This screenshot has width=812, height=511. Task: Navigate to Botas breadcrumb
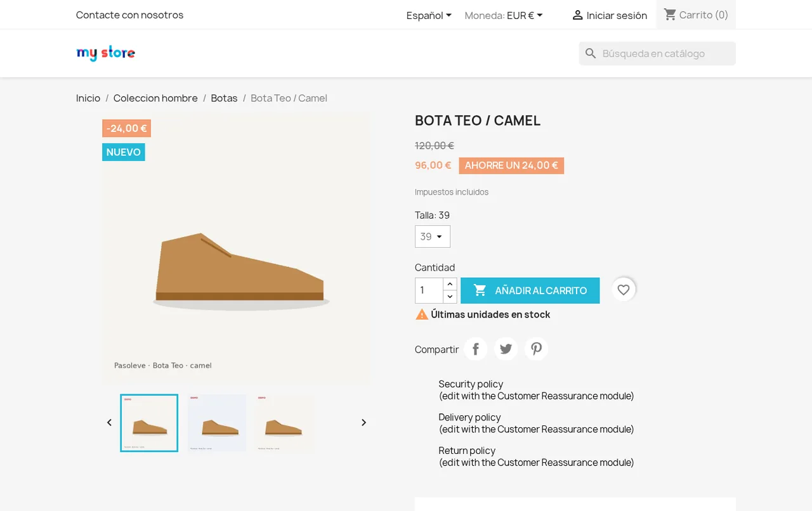224,98
